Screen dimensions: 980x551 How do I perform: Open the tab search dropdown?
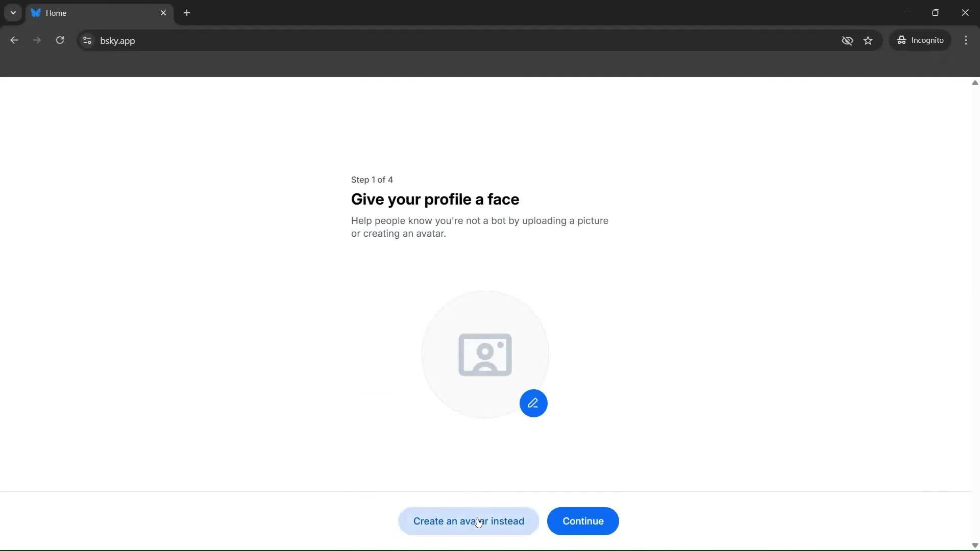[13, 13]
